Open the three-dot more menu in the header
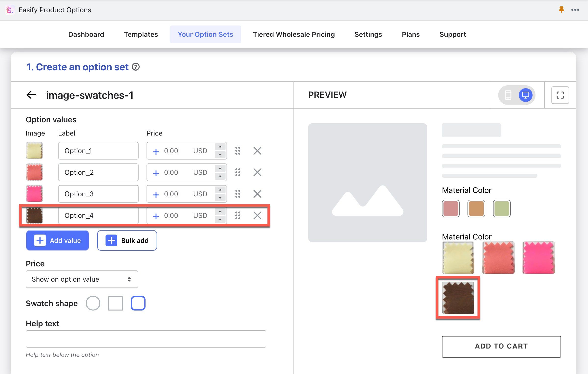 [575, 10]
